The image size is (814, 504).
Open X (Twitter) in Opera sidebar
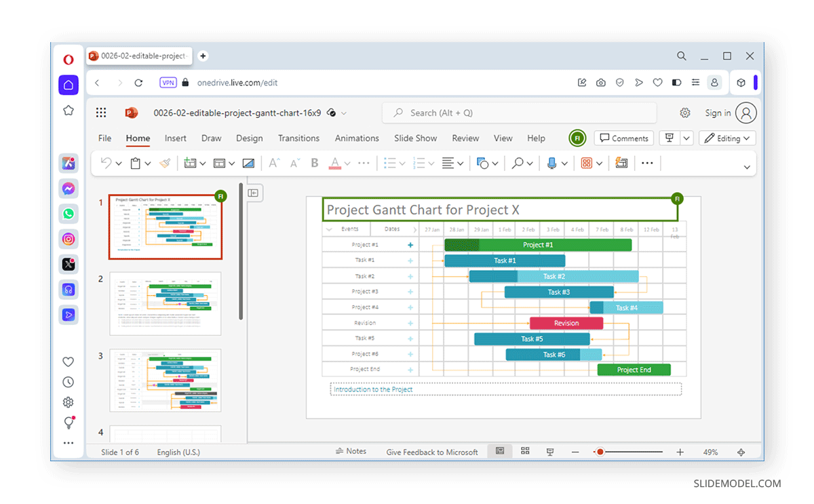[x=69, y=265]
